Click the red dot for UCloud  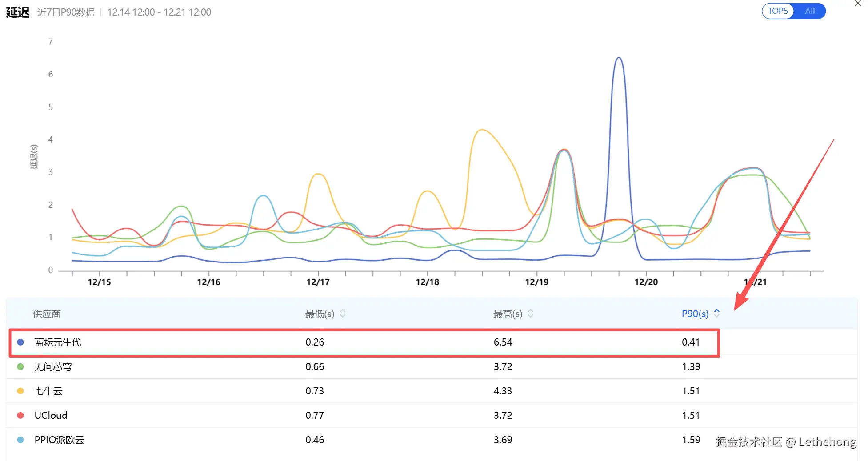[x=20, y=416]
